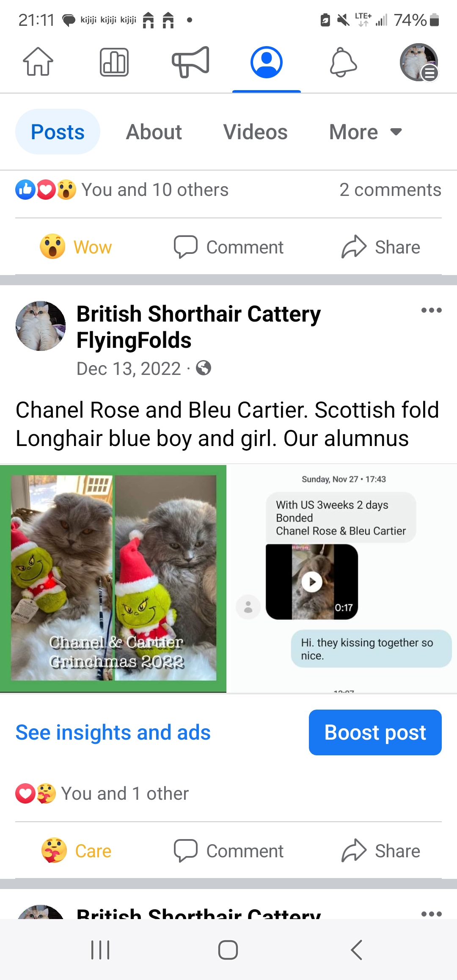Open See insights and ads link
The width and height of the screenshot is (457, 980).
(113, 732)
